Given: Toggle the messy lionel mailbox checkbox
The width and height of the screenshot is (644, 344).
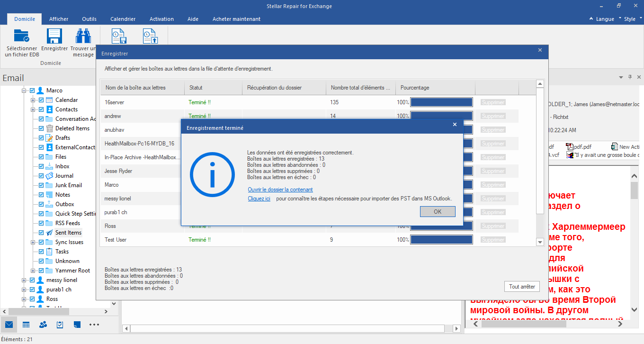Looking at the screenshot, I should (x=32, y=280).
